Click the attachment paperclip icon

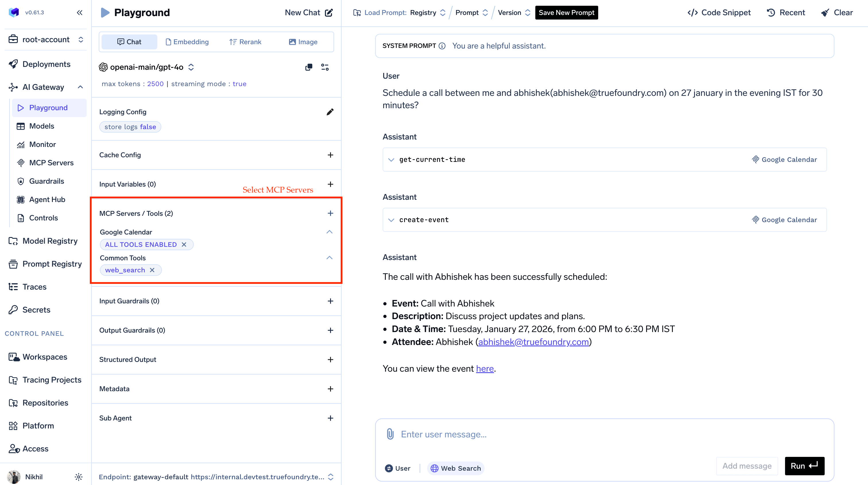tap(390, 434)
